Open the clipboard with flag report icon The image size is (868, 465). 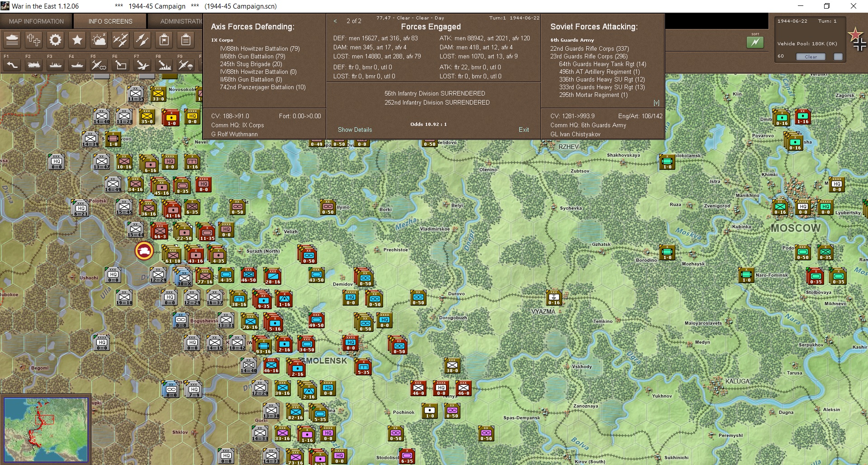(x=164, y=40)
